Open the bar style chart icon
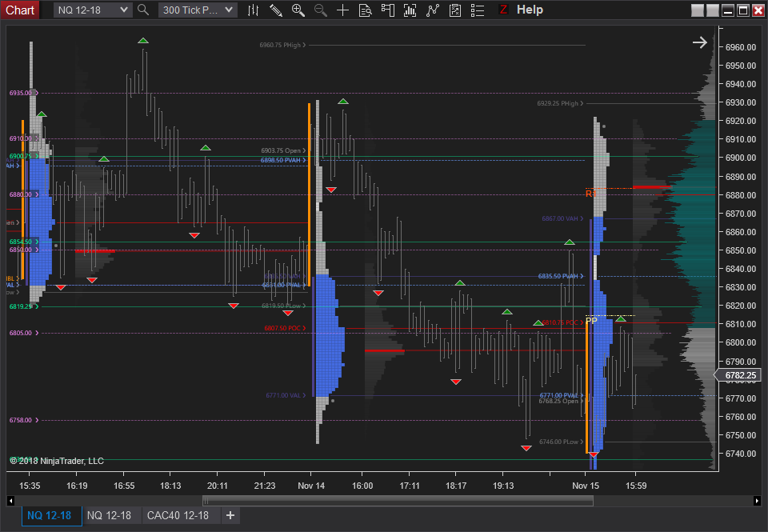 254,10
